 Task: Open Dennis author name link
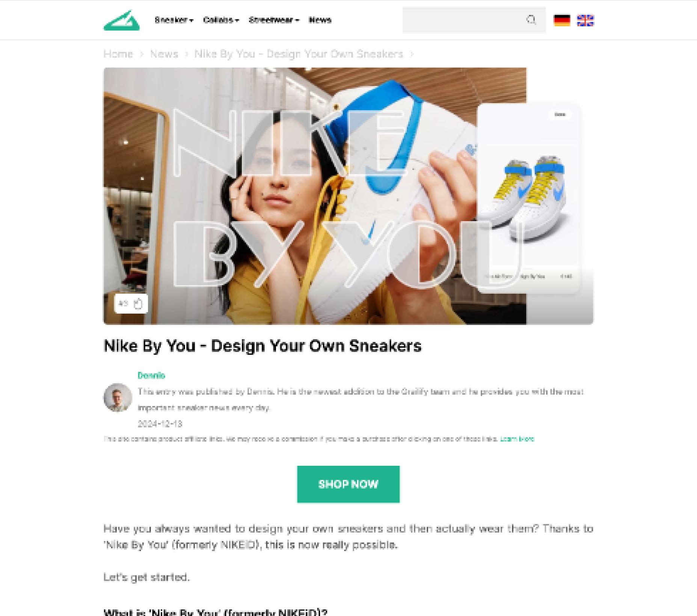(x=151, y=375)
